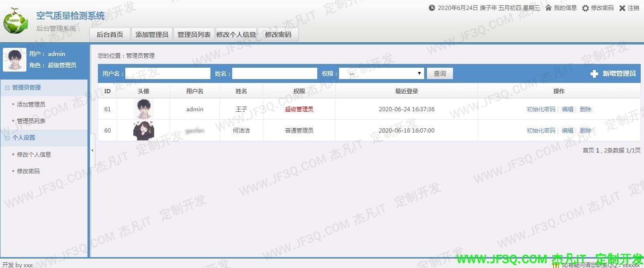Click the 空气质量检测系统 title

coord(70,16)
